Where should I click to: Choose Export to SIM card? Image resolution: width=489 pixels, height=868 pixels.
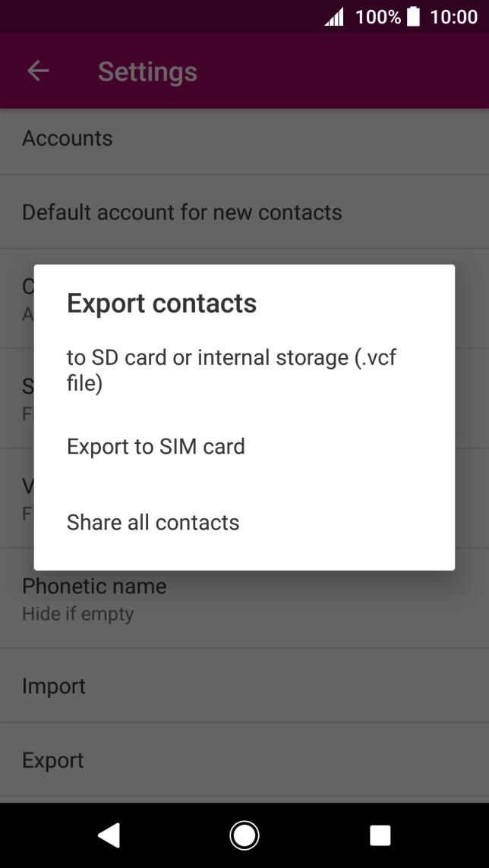coord(156,446)
